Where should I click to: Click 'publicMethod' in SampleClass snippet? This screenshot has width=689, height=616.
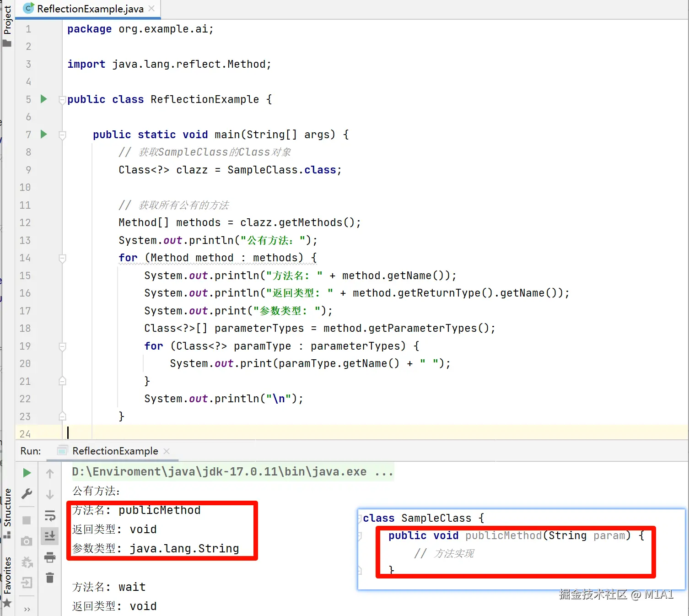point(504,536)
